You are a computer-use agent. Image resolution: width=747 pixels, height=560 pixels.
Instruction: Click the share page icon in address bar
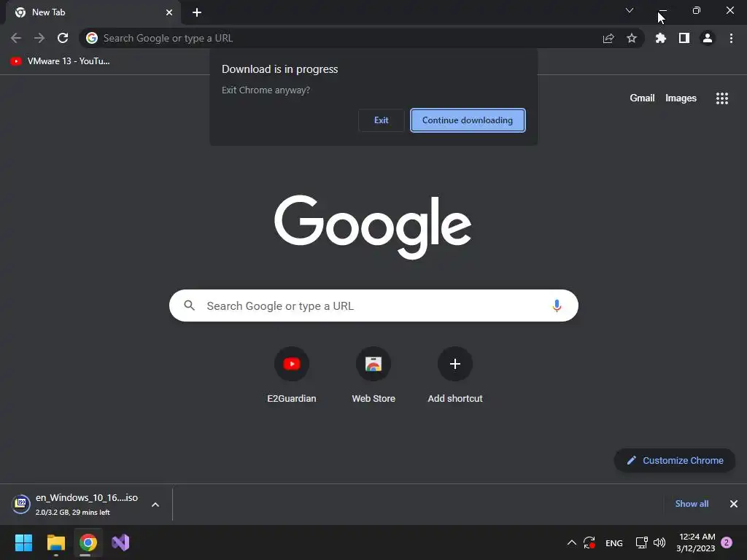click(608, 38)
